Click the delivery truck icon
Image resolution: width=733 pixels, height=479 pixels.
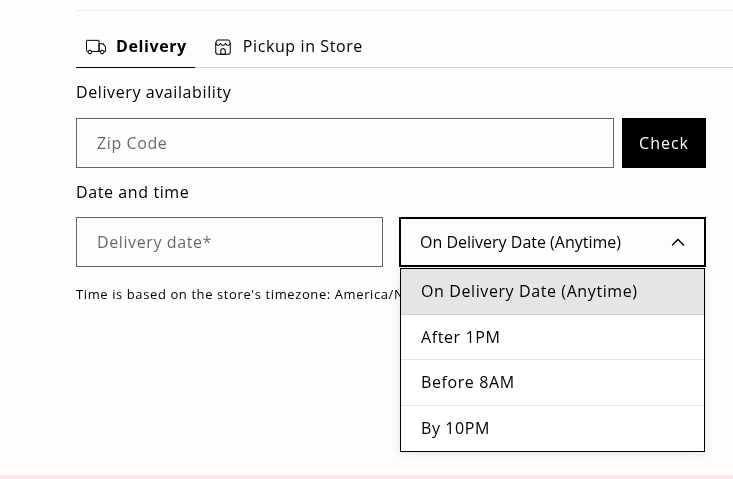pos(96,47)
